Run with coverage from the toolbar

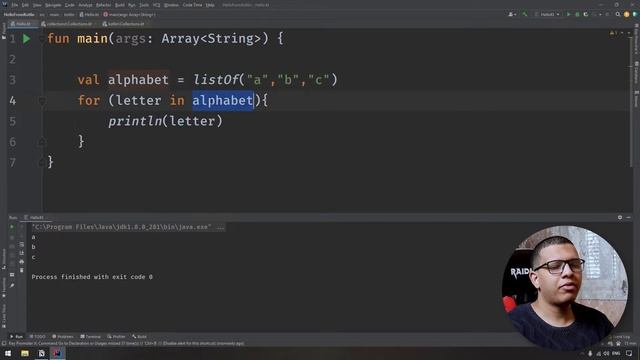pos(586,14)
